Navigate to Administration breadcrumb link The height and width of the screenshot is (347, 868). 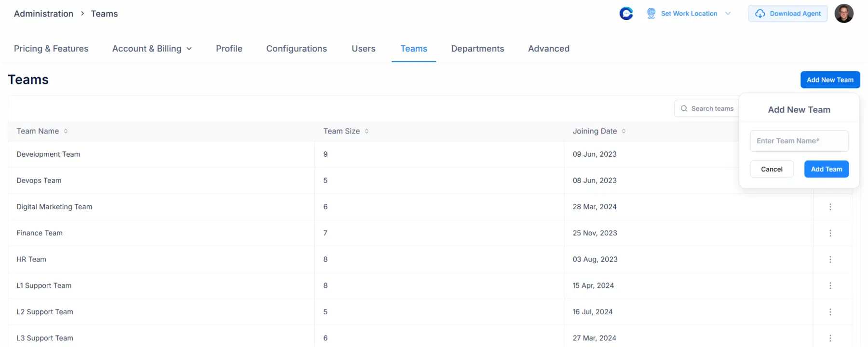(x=43, y=13)
